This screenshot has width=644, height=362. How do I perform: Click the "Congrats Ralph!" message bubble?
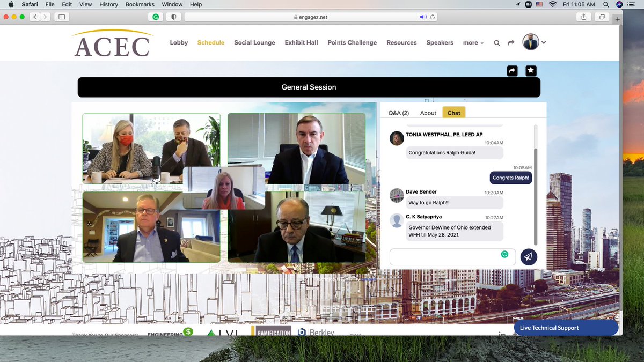click(x=510, y=178)
